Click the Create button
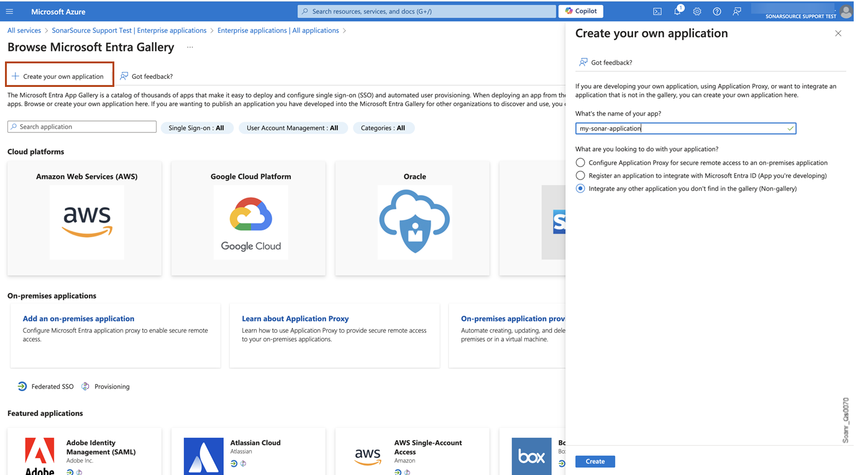This screenshot has height=475, width=868. [x=595, y=461]
